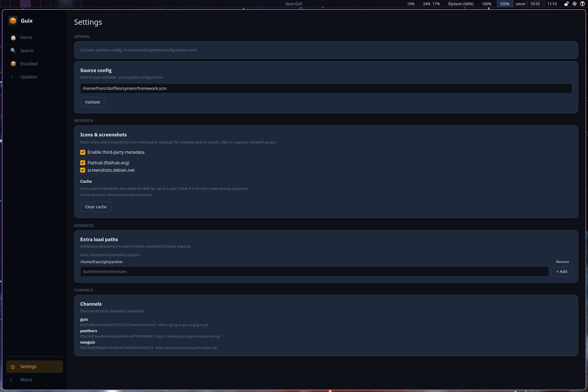Click the guix channel URL

pos(183,325)
